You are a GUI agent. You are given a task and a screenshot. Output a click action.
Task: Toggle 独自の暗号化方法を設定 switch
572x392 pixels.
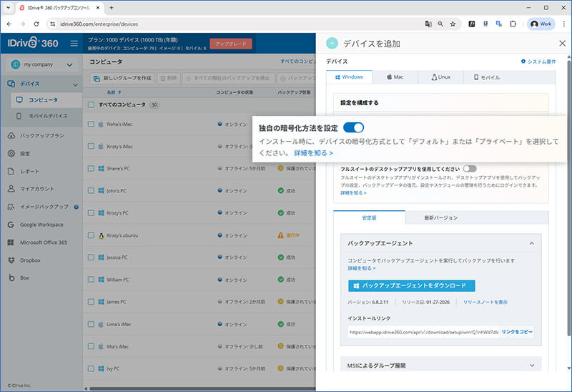pyautogui.click(x=353, y=127)
